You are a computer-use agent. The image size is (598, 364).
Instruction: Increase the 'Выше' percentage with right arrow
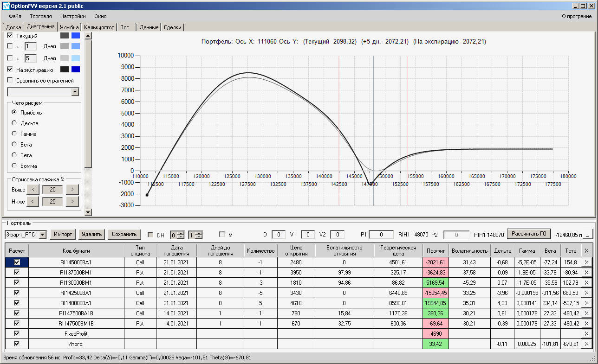pyautogui.click(x=72, y=189)
